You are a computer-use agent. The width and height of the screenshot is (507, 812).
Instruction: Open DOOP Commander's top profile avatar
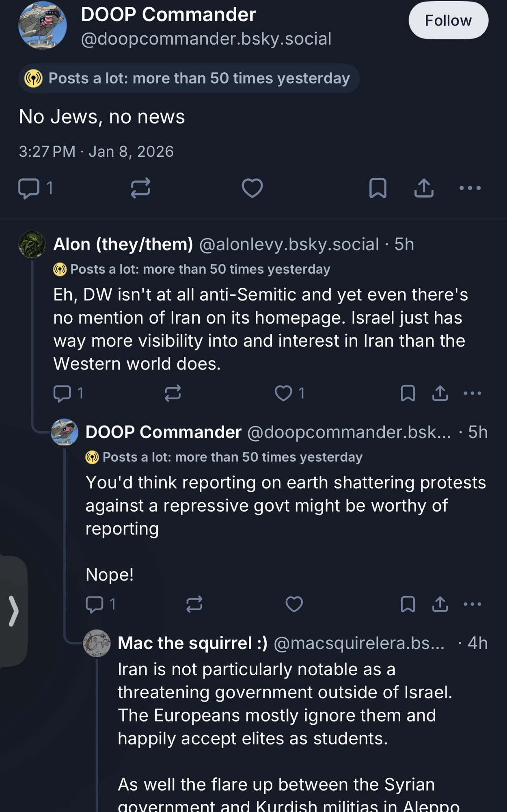pos(43,25)
